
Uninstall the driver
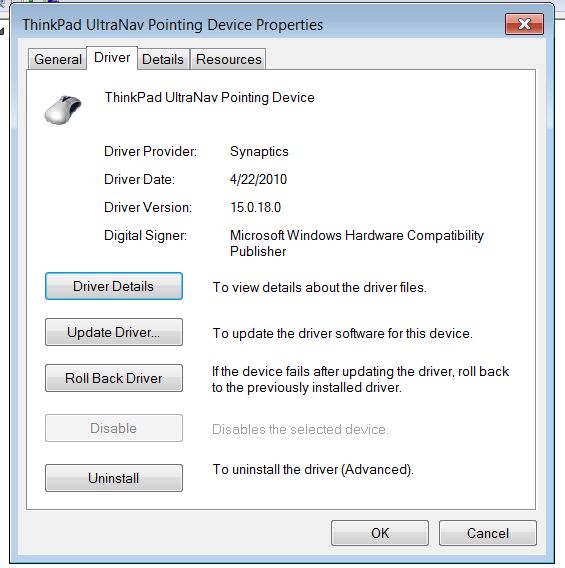114,478
